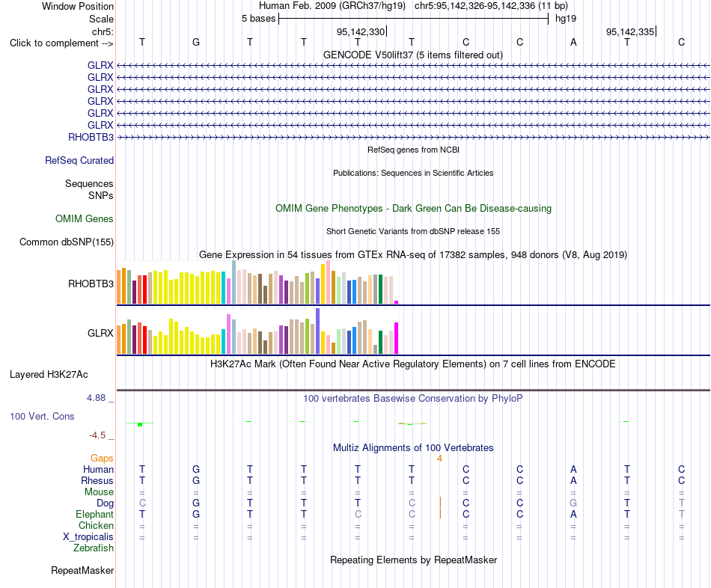
Task: Open the OMIM Genes track label
Action: (x=85, y=218)
